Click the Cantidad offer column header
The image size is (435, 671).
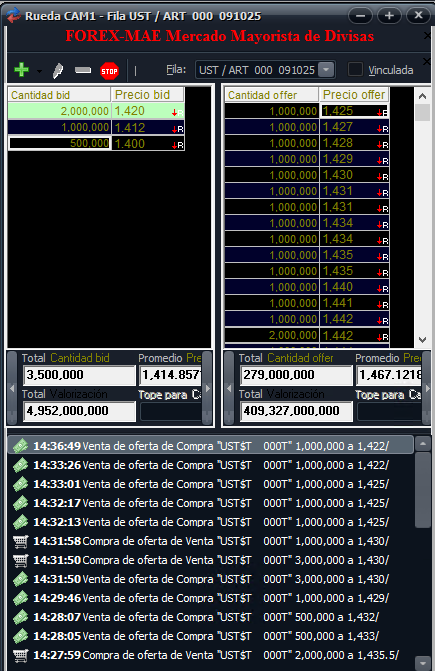(272, 95)
